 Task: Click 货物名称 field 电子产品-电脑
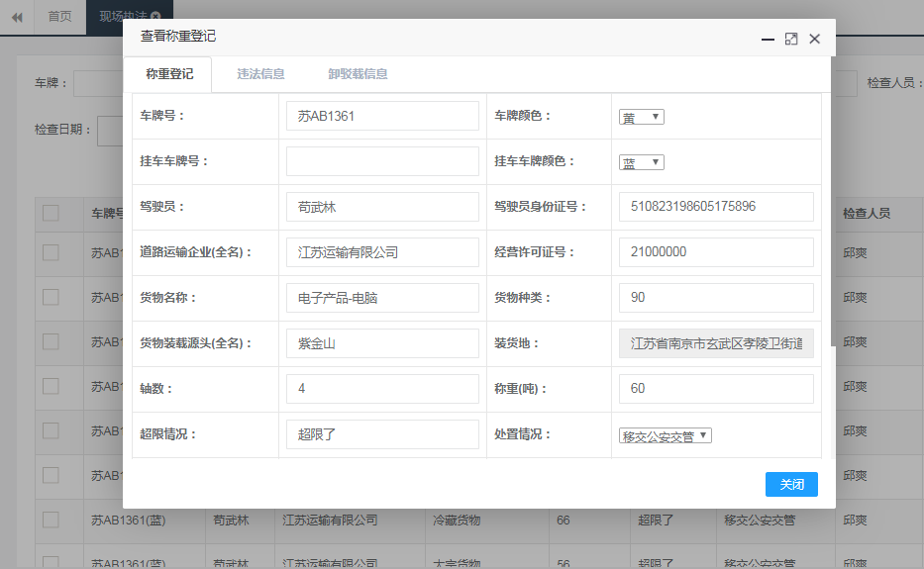click(382, 298)
